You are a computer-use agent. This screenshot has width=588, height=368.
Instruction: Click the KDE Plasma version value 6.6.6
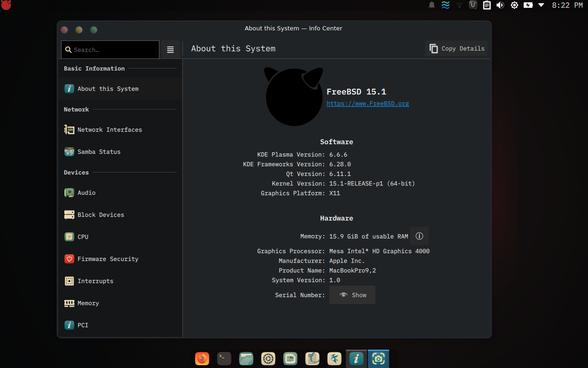coord(338,155)
